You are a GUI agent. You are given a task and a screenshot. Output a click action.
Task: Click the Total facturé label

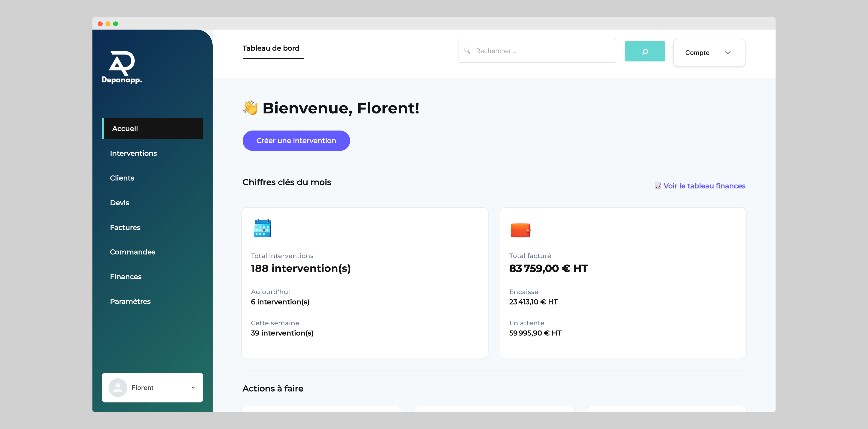(530, 256)
